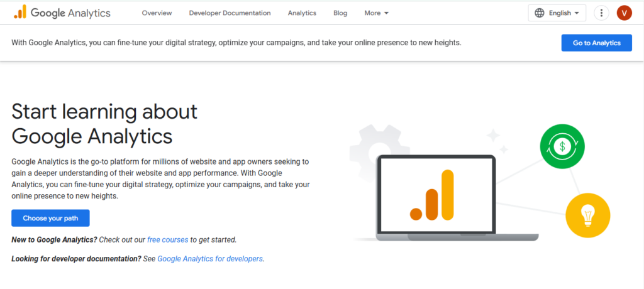The image size is (644, 289).
Task: Open the Overview nav item
Action: (157, 13)
